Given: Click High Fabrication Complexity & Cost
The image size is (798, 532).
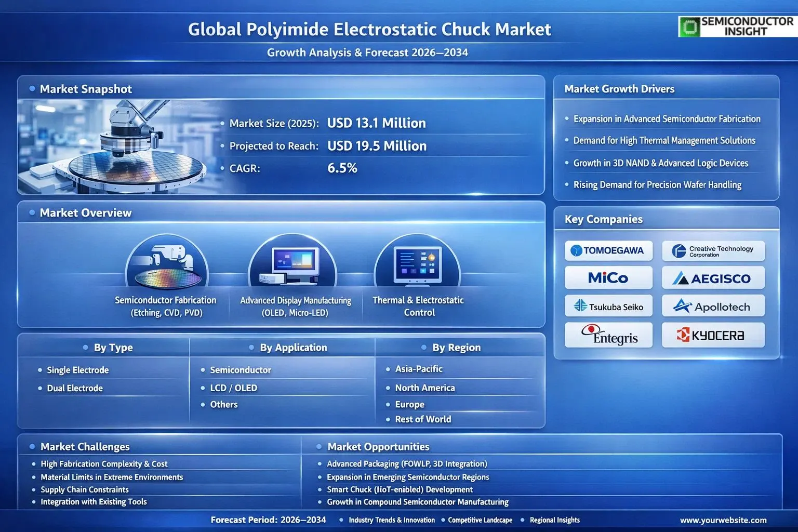Looking at the screenshot, I should click(x=104, y=464).
